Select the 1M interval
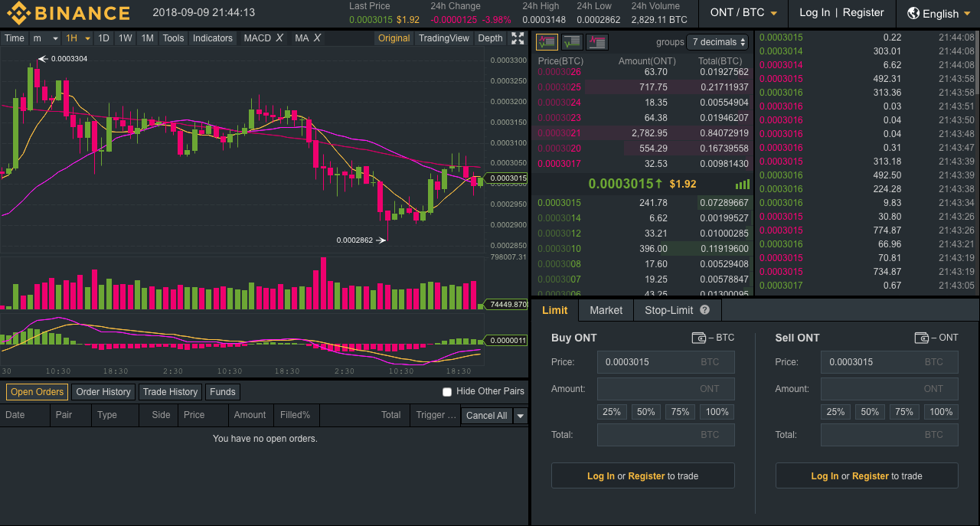 (x=148, y=38)
